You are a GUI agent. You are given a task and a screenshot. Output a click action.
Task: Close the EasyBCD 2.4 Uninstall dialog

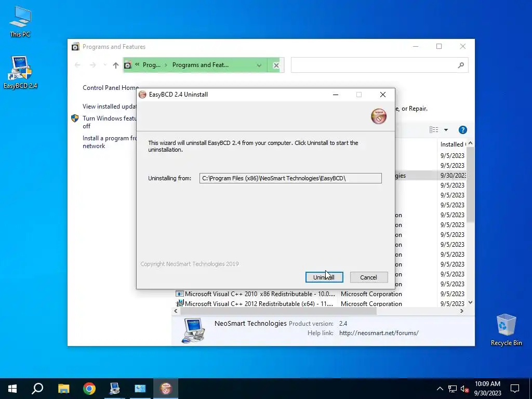click(x=383, y=95)
